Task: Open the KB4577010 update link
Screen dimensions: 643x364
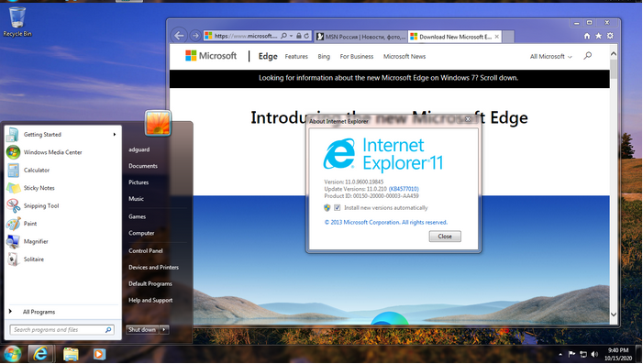Action: (404, 189)
